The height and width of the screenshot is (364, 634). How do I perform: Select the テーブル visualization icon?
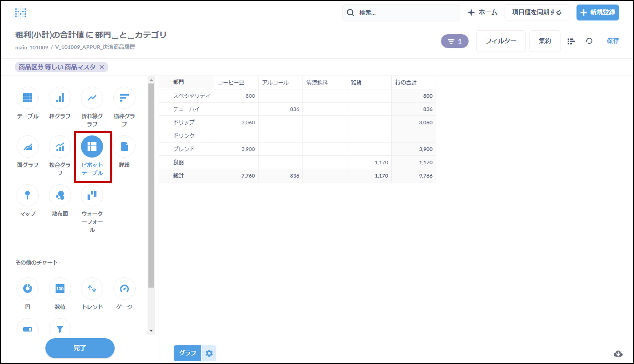(27, 97)
